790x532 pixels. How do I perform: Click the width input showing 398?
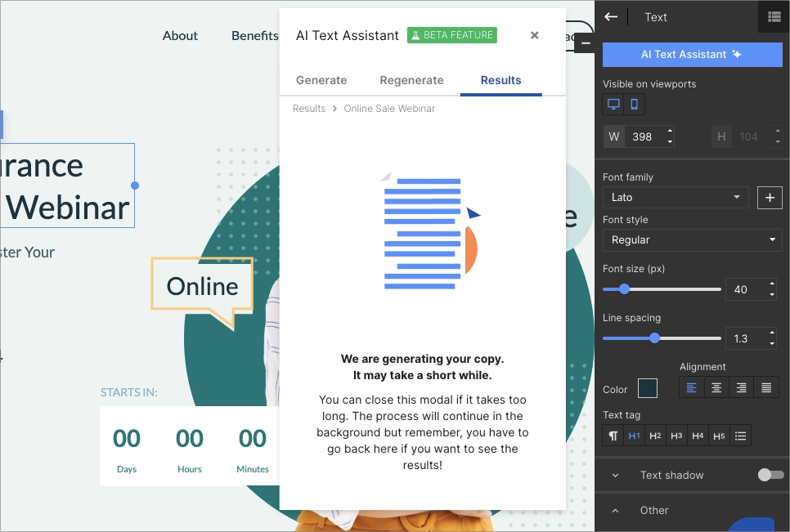[x=643, y=136]
